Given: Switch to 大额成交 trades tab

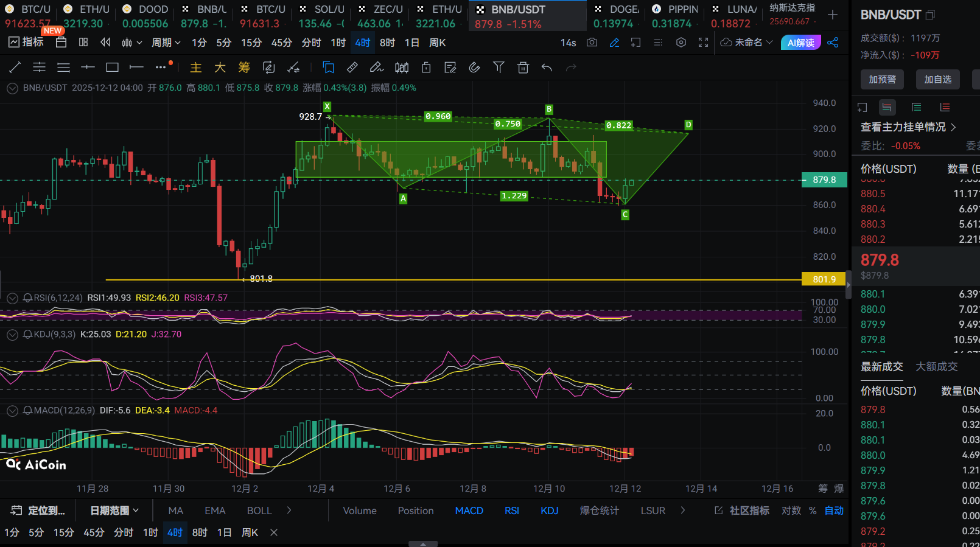Looking at the screenshot, I should (x=936, y=366).
